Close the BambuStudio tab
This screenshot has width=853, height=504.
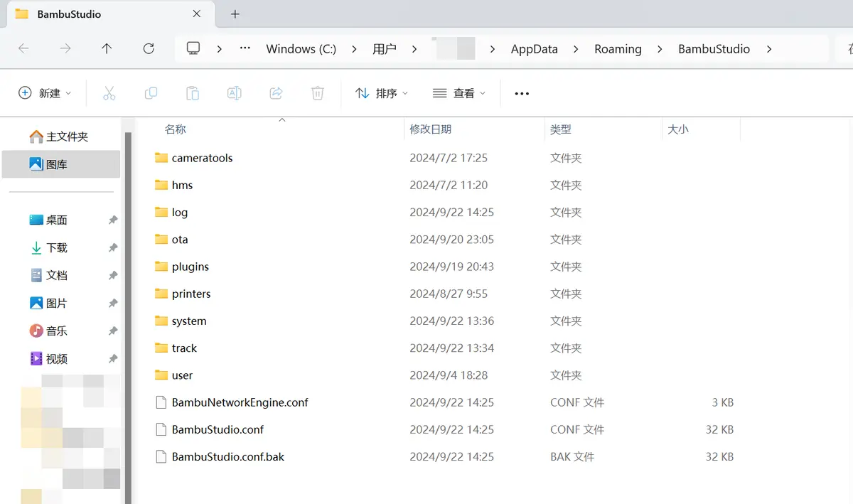198,14
